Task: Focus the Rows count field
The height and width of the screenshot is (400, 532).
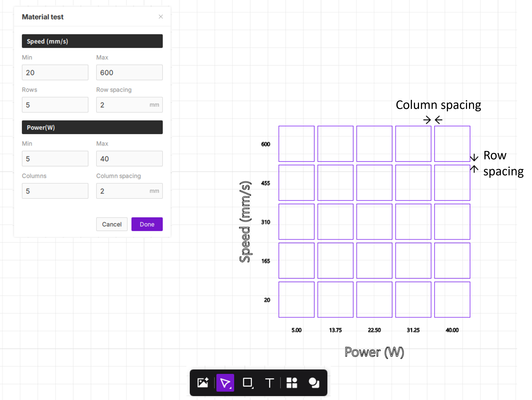Action: tap(55, 105)
